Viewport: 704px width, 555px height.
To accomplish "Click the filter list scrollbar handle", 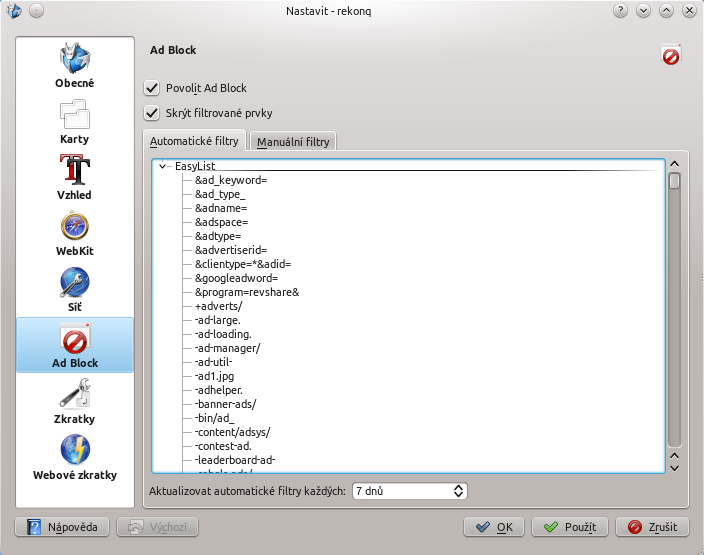I will [674, 181].
